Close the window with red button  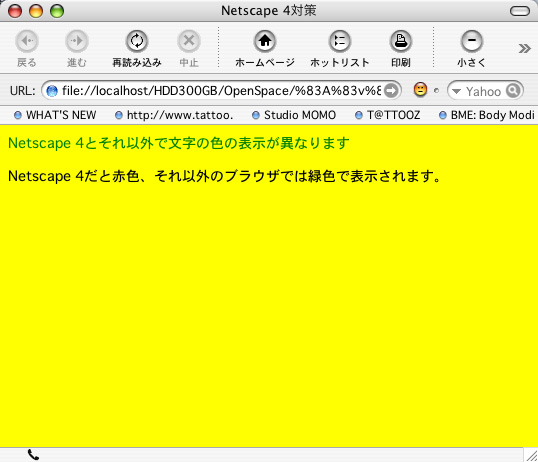click(x=15, y=11)
